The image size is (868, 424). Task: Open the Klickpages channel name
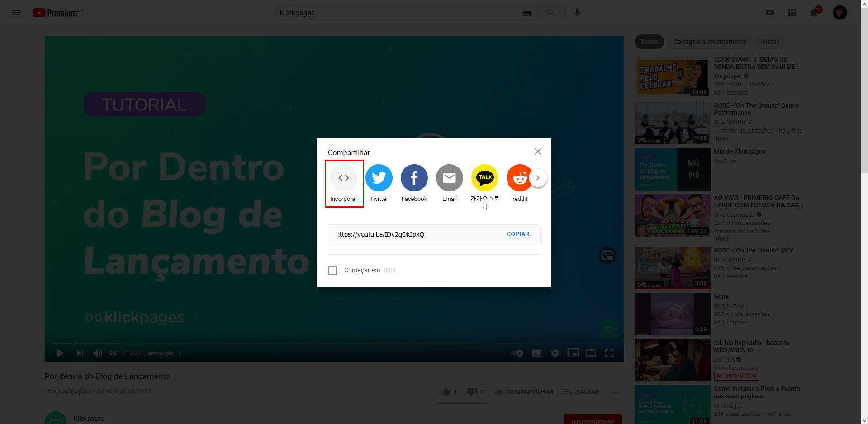[89, 419]
